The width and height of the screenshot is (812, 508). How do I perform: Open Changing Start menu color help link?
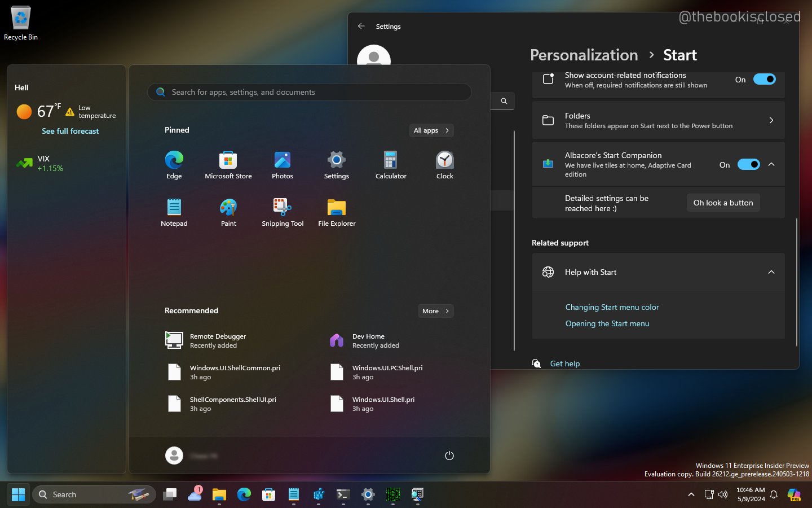[612, 307]
